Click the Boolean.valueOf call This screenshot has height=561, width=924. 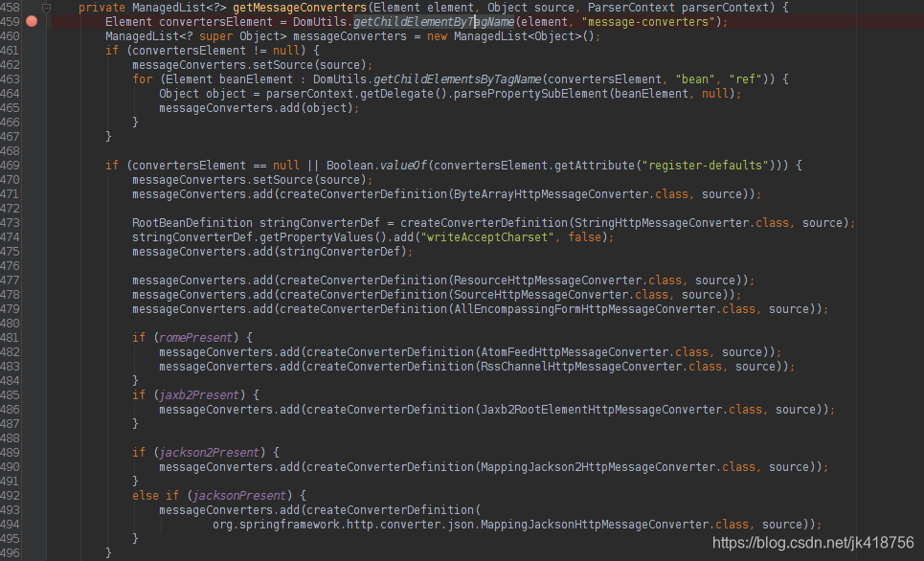(x=376, y=165)
